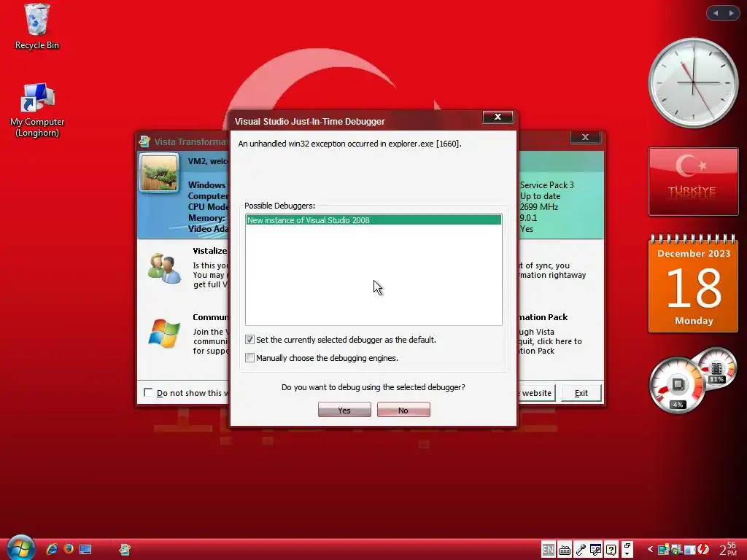The image size is (747, 560).
Task: Go to next sidebar gadget page arrow
Action: [x=731, y=13]
